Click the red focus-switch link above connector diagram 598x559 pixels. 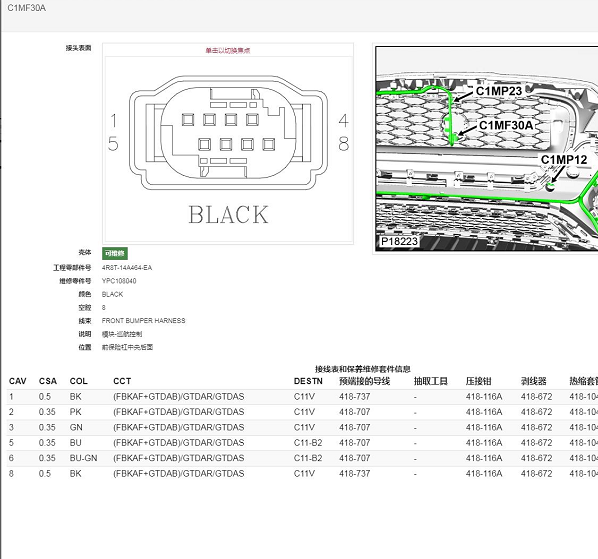[228, 50]
